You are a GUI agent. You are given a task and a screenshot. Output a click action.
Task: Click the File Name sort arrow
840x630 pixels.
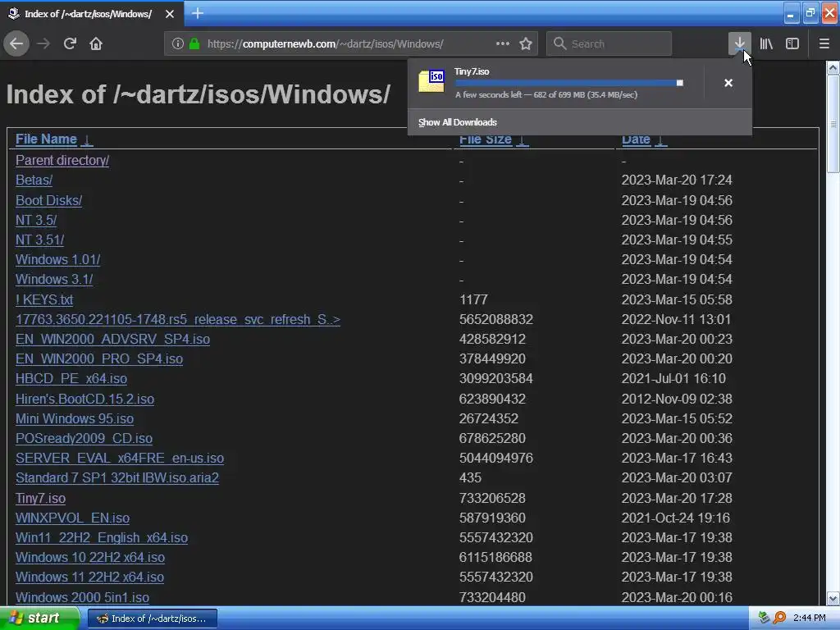pos(87,140)
